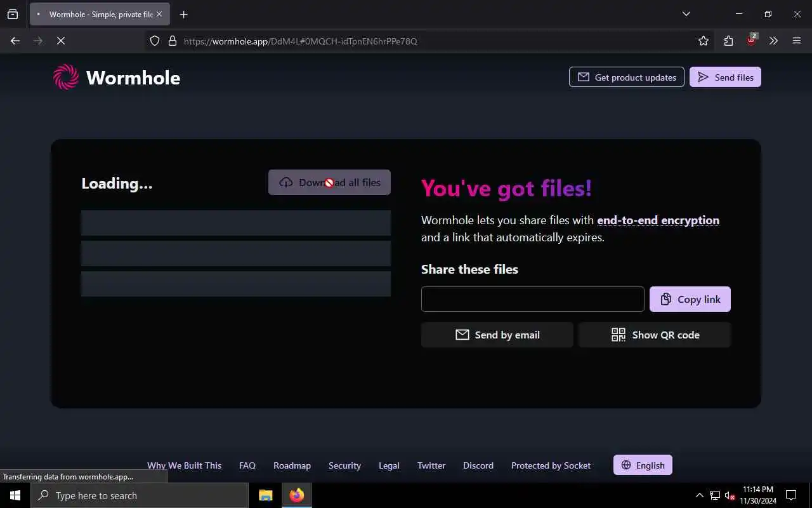Open the Security footer link
This screenshot has height=508, width=812.
[x=344, y=465]
